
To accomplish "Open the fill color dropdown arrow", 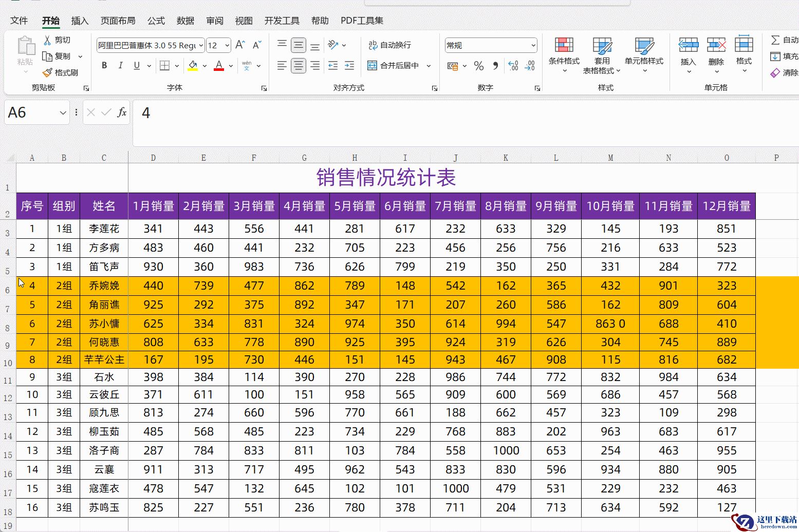I will tap(205, 66).
